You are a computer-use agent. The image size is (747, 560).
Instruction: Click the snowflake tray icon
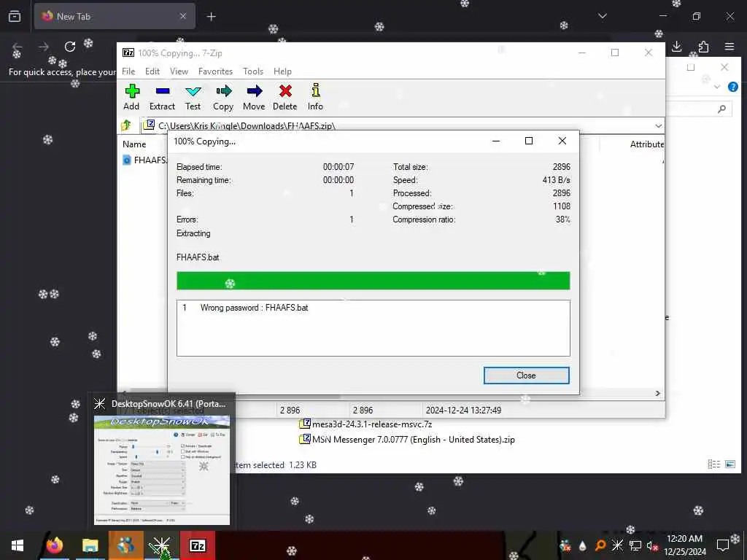[x=617, y=545]
